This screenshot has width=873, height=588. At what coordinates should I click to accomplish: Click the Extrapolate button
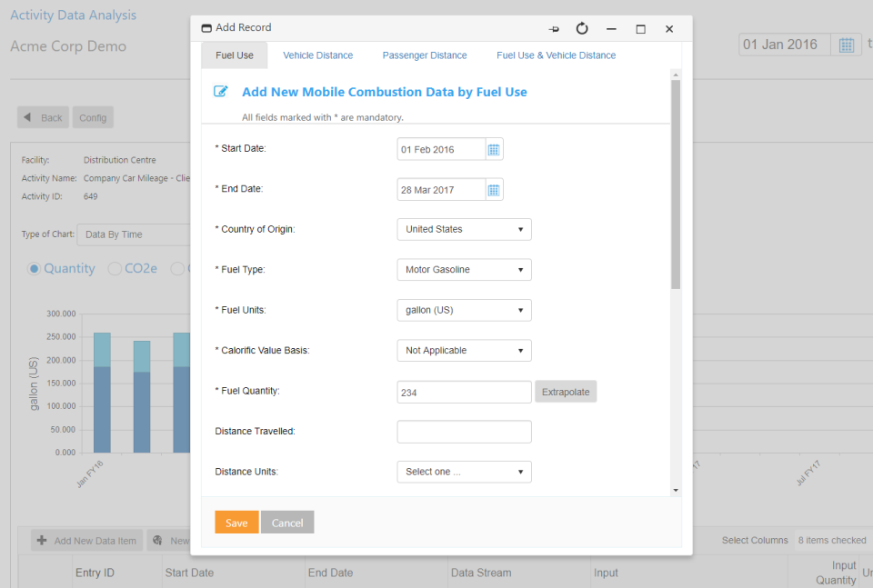[565, 391]
